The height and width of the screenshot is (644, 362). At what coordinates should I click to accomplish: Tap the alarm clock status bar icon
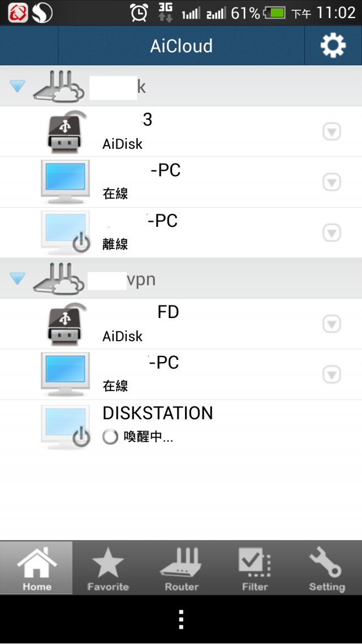(x=139, y=12)
